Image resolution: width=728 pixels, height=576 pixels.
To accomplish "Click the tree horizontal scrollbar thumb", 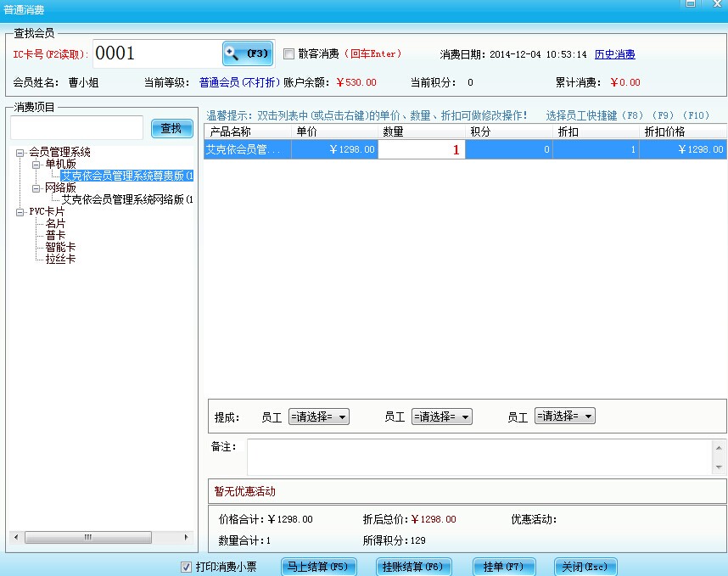I will coord(88,538).
